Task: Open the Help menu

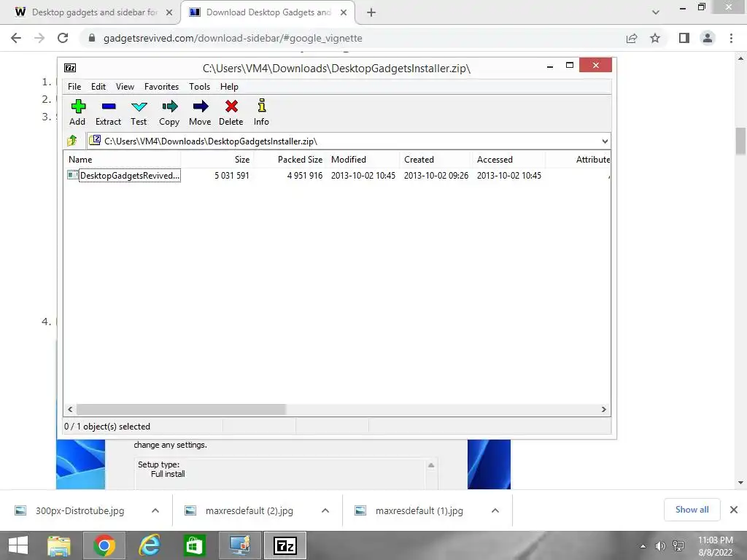Action: tap(229, 87)
